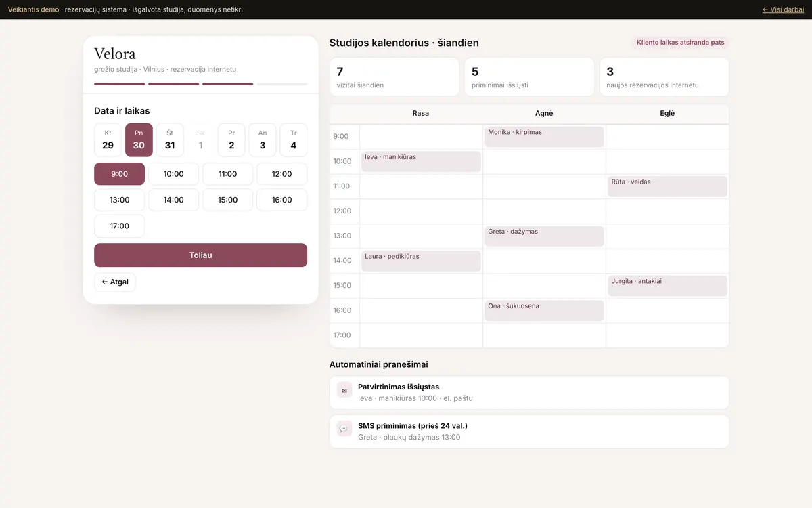The width and height of the screenshot is (812, 508).
Task: Open Greta · dažymas appointment
Action: (x=544, y=236)
